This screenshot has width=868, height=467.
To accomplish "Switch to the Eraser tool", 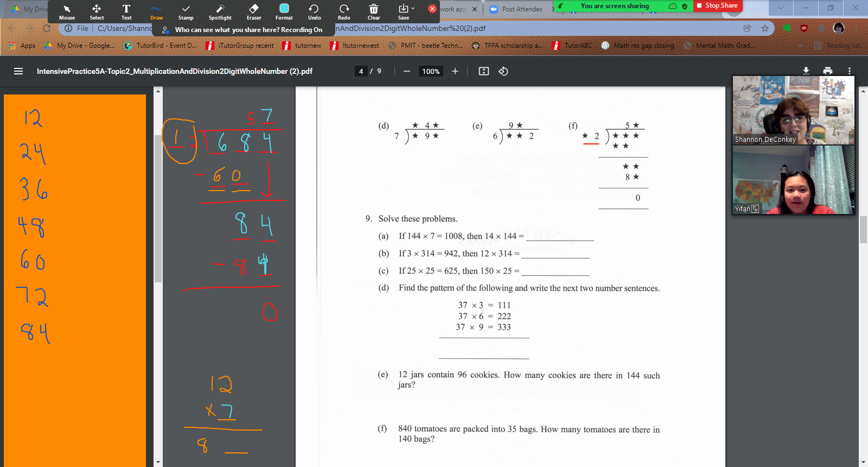I will [x=254, y=12].
